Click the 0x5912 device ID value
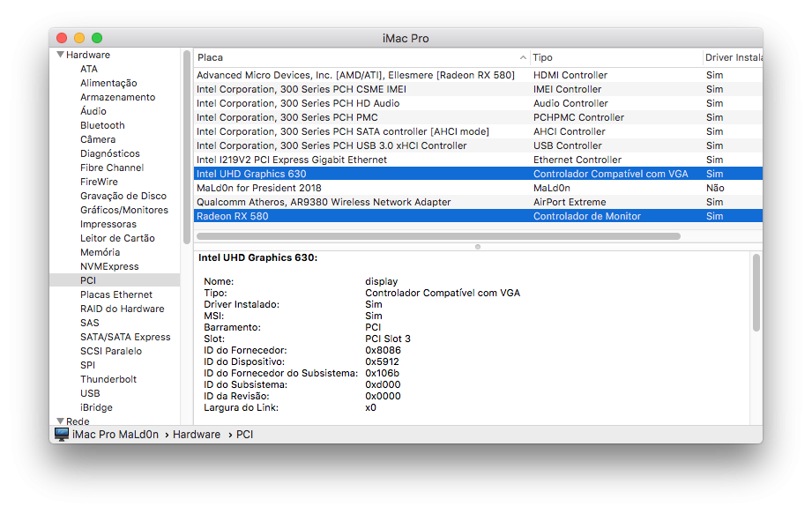 tap(382, 361)
